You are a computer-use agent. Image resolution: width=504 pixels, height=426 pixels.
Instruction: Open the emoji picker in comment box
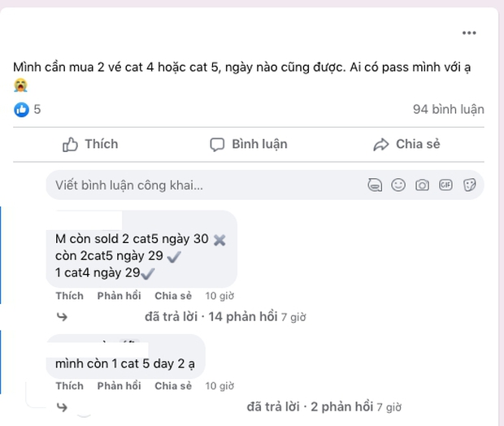pos(398,185)
